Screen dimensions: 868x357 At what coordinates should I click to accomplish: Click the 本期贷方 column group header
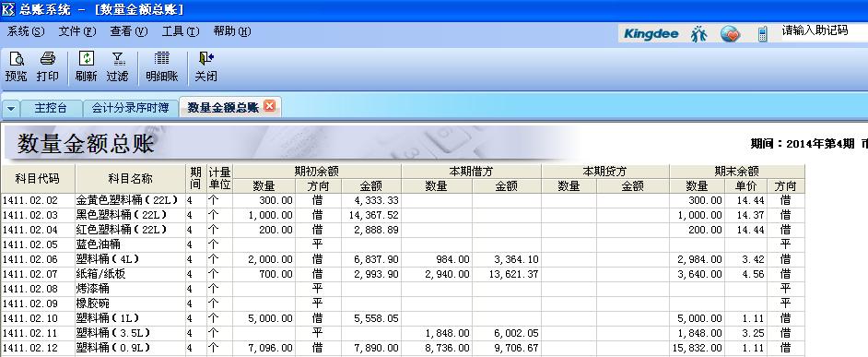[605, 172]
